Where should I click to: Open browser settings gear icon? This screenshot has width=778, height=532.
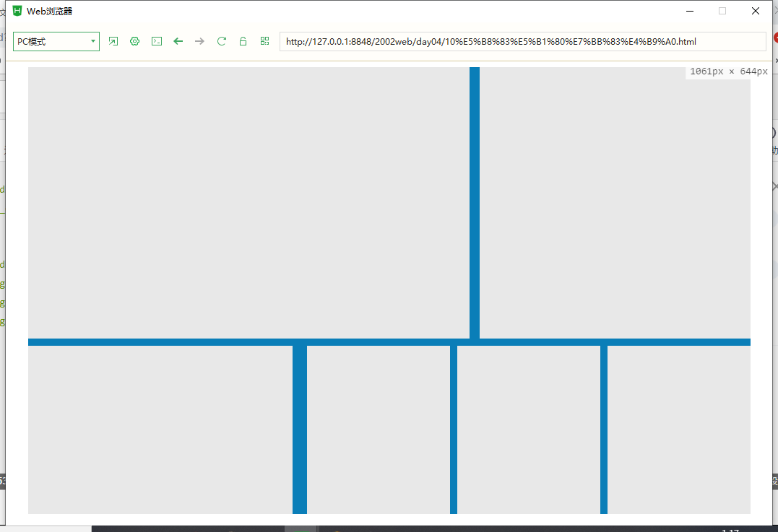pyautogui.click(x=134, y=41)
